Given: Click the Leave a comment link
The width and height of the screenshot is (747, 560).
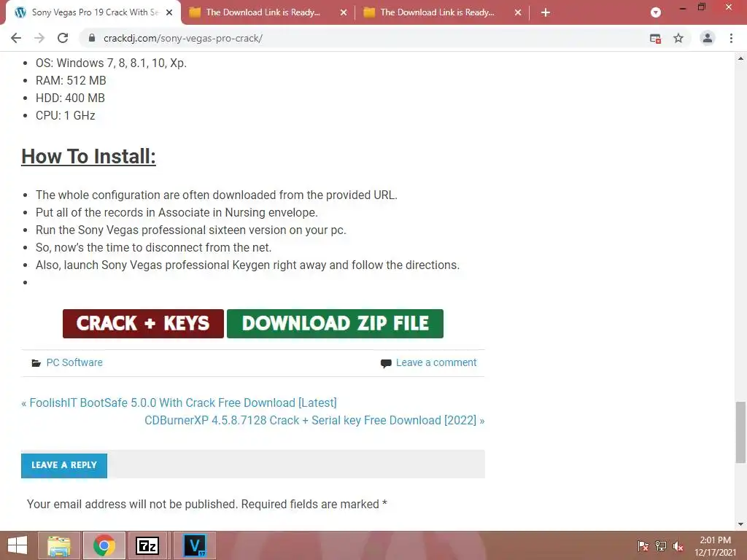Looking at the screenshot, I should pos(436,363).
